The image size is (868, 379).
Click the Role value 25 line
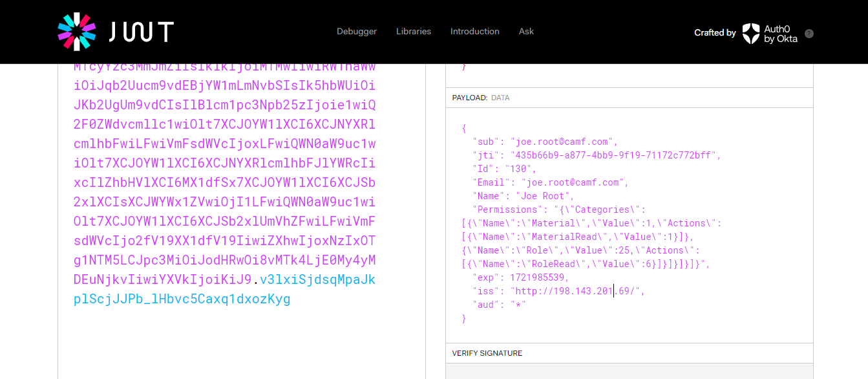580,250
